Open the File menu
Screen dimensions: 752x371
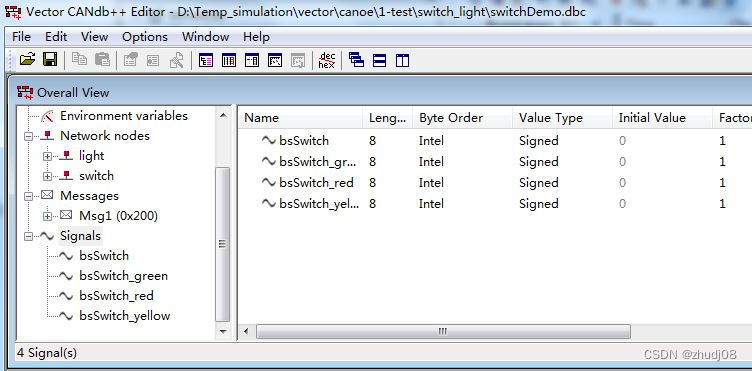[x=22, y=37]
